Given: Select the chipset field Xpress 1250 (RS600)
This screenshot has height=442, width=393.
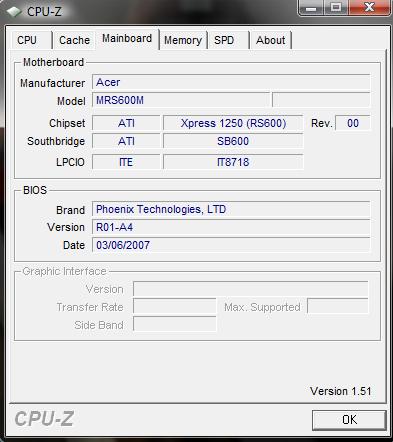Looking at the screenshot, I should tap(233, 123).
